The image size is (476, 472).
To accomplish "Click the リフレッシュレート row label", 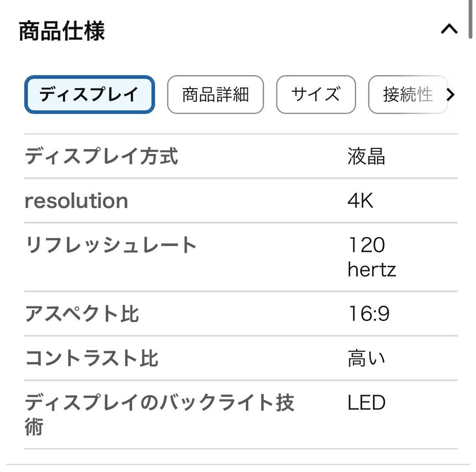I will [112, 244].
